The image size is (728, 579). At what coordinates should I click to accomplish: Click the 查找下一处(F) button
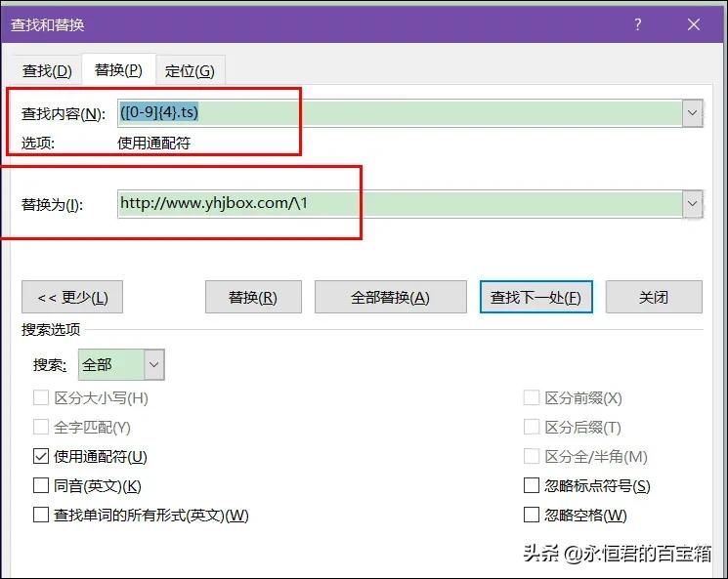[x=536, y=297]
